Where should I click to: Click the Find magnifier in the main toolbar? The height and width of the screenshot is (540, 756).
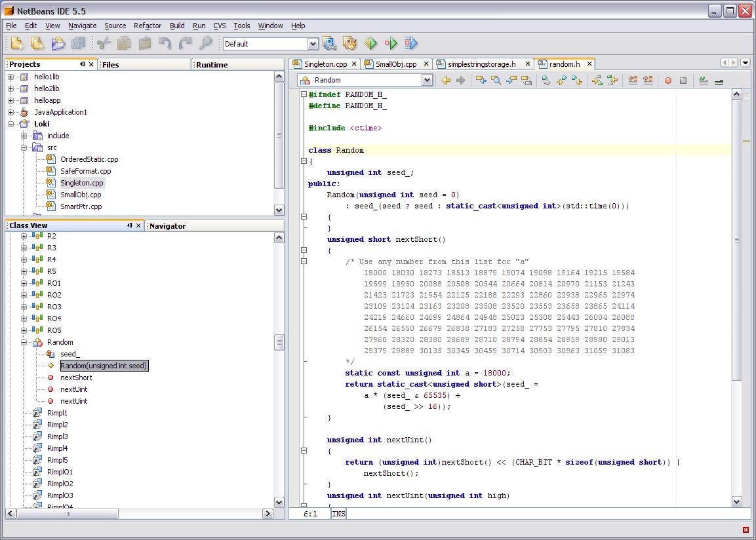[x=206, y=43]
